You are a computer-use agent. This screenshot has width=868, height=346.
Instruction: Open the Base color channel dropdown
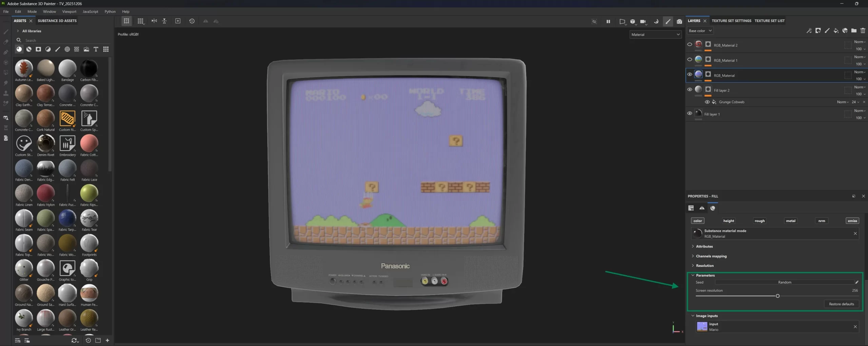point(700,31)
